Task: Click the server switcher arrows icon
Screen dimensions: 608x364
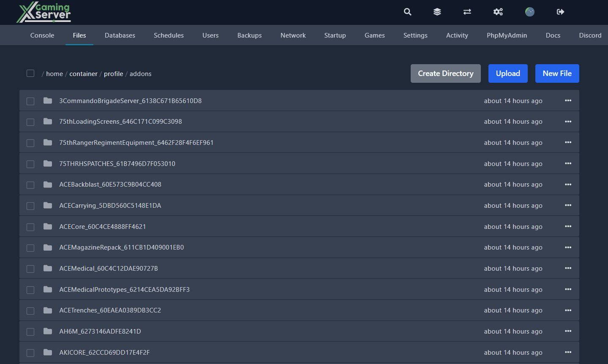Action: [467, 12]
